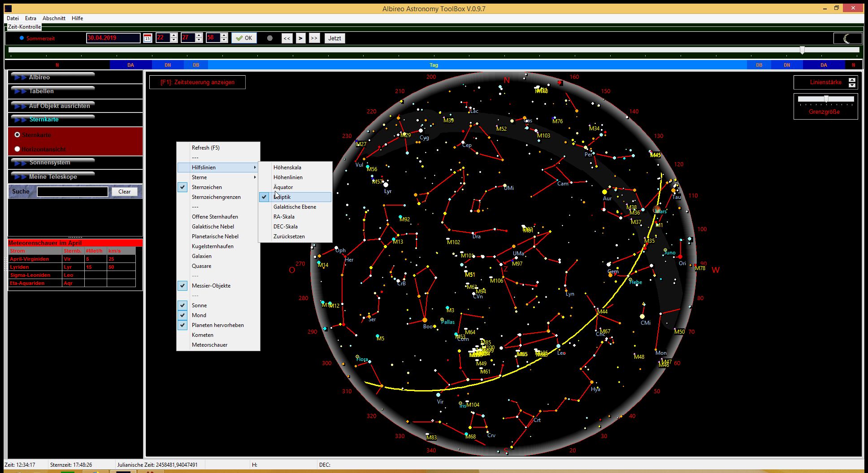Image resolution: width=868 pixels, height=473 pixels.
Task: Increase the minute value with up arrow
Action: (x=199, y=35)
